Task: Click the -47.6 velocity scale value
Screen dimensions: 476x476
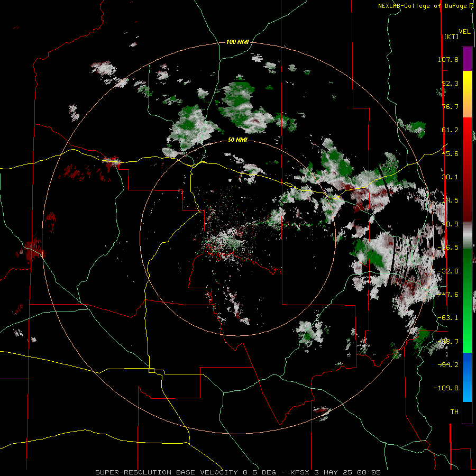Action: [448, 295]
